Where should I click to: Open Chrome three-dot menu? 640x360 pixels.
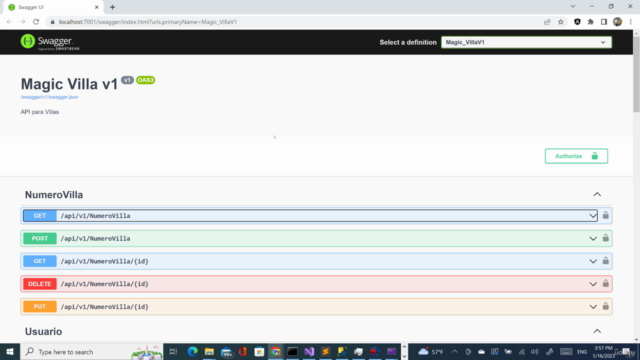click(x=631, y=22)
